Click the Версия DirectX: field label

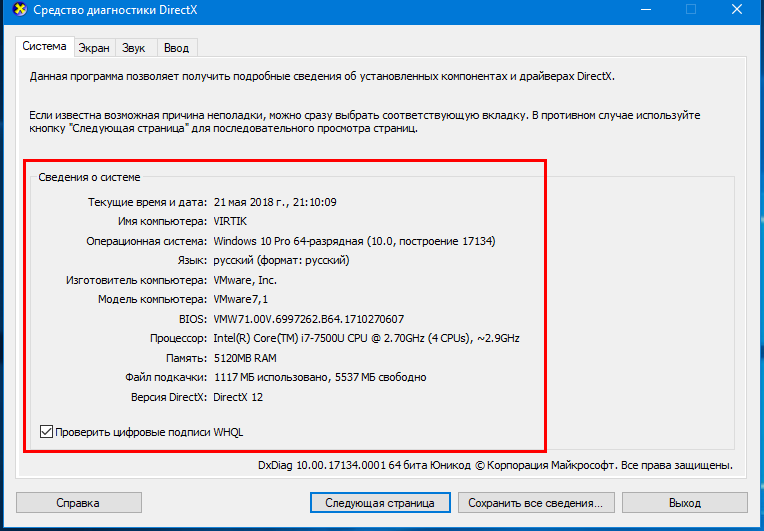pos(169,397)
